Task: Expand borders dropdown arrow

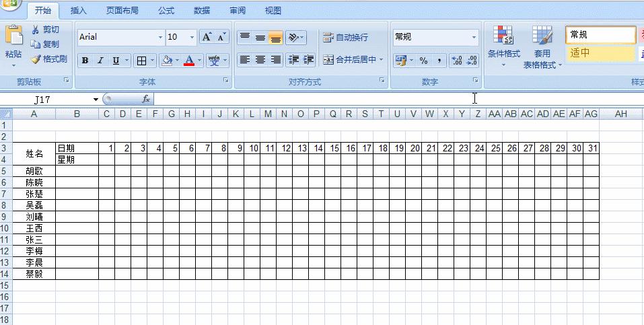Action: click(x=152, y=61)
